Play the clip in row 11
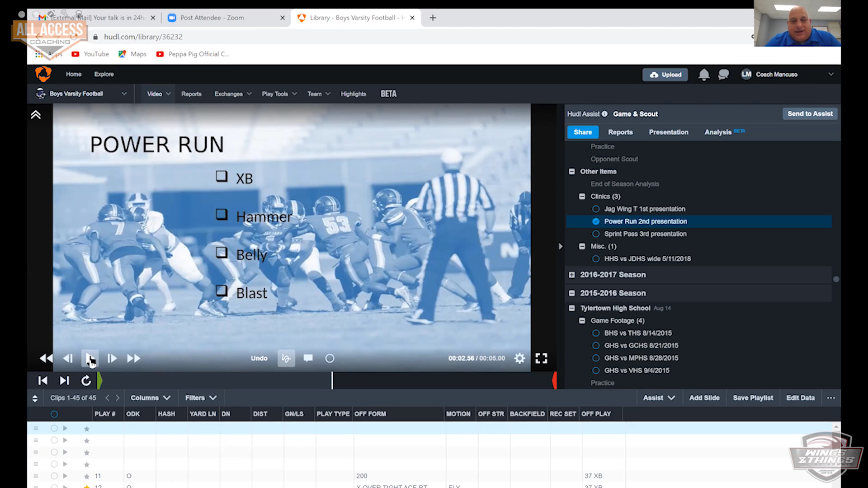Viewport: 868px width, 488px height. [x=65, y=476]
